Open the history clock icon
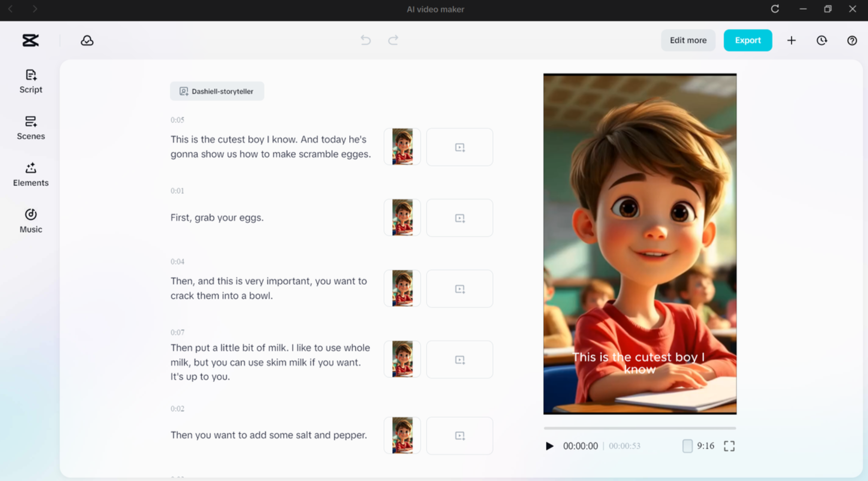Screen dimensions: 868x481 (821, 40)
